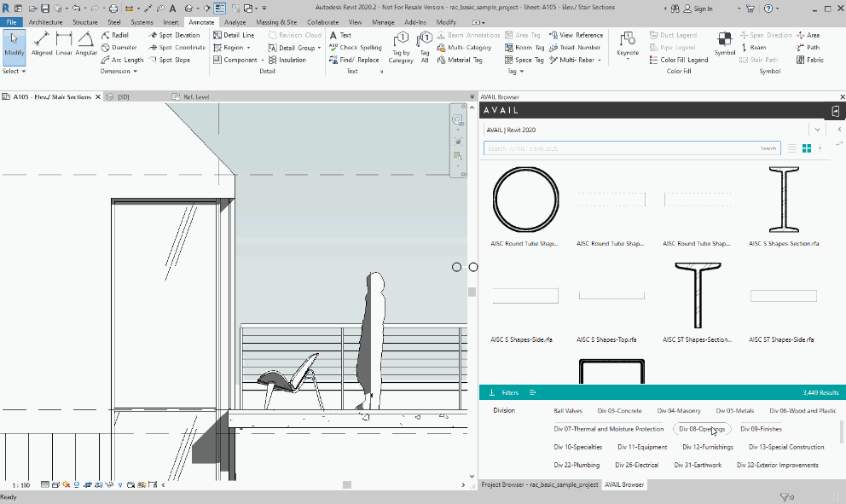
Task: Switch to the Annotate ribbon tab
Action: click(x=200, y=22)
